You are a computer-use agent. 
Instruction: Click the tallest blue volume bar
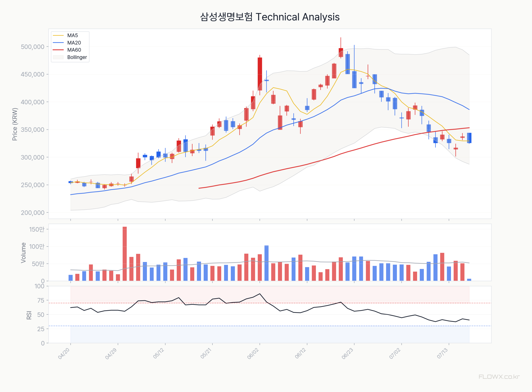click(x=266, y=263)
